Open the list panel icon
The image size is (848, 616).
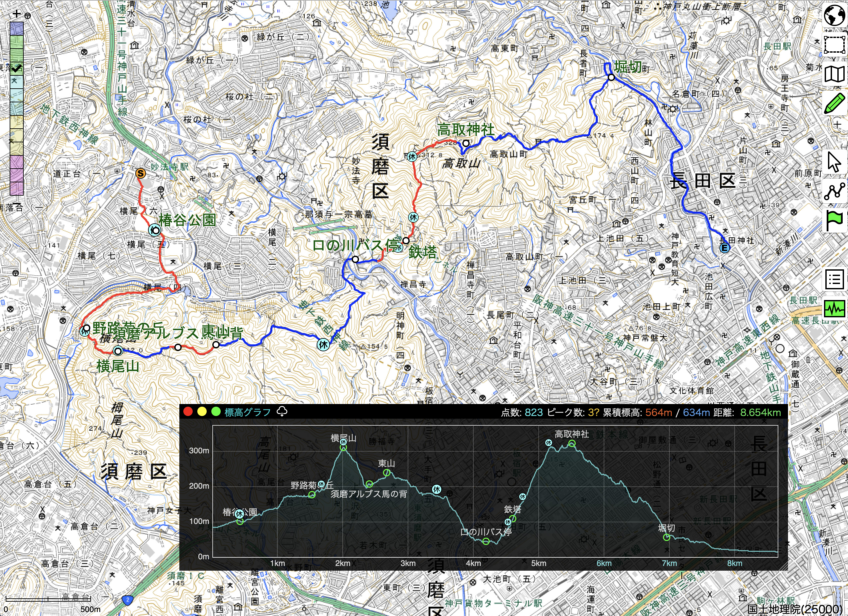(834, 279)
